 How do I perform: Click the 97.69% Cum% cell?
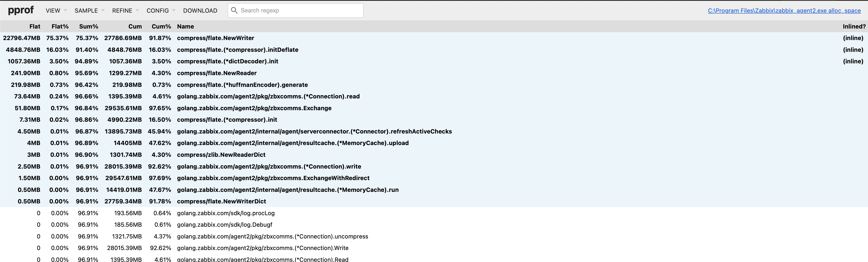point(160,178)
